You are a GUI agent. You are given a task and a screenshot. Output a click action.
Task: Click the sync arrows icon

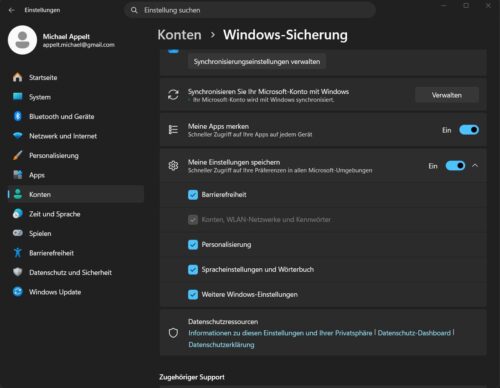click(173, 95)
